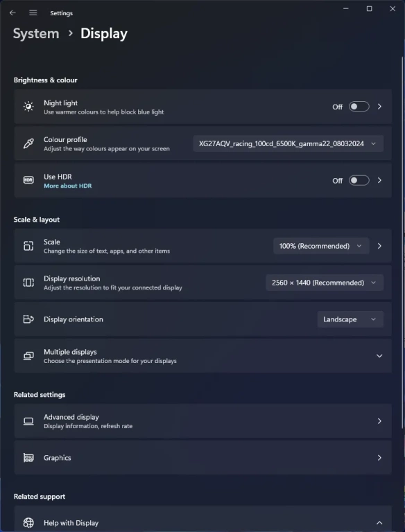Click the Scale icon
The width and height of the screenshot is (405, 532).
(x=28, y=246)
